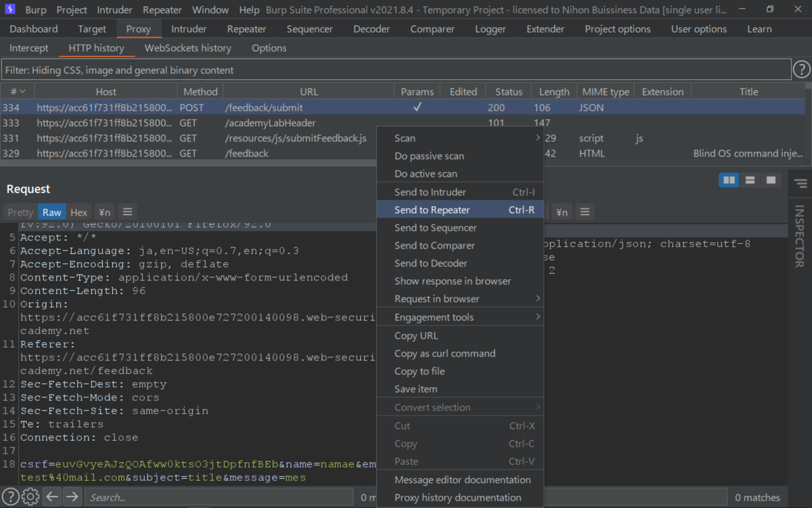
Task: Expand the Request in browser submenu
Action: (460, 299)
